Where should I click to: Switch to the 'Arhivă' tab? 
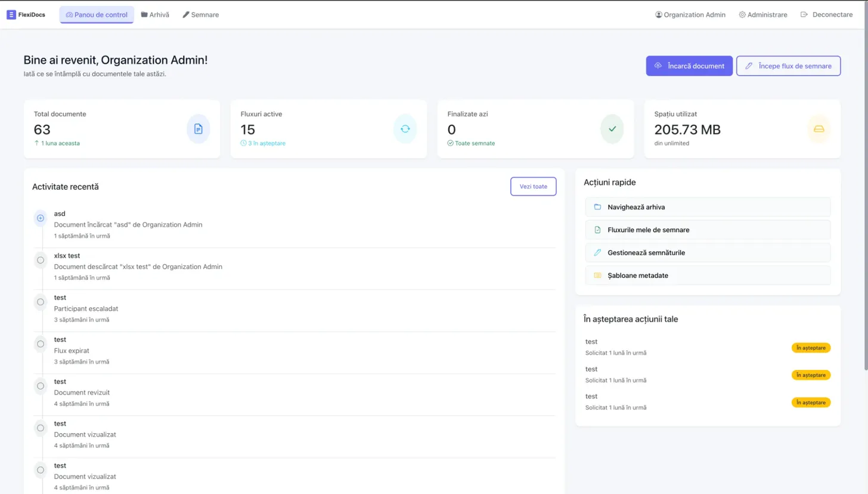click(x=155, y=14)
